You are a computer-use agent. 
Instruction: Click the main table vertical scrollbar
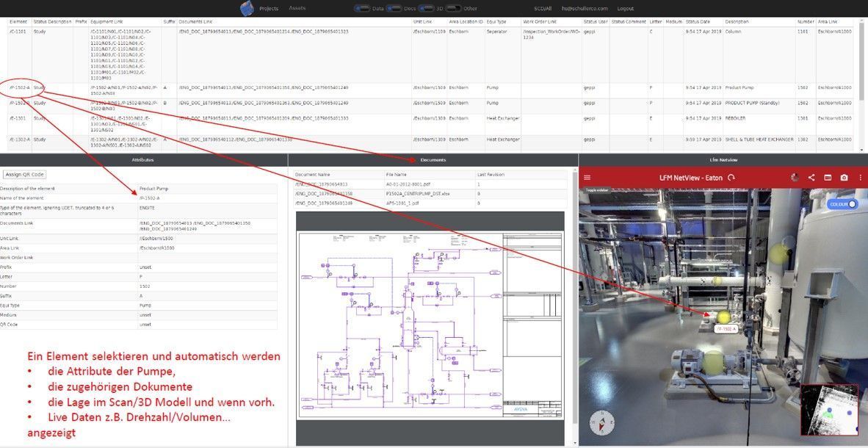(x=861, y=84)
